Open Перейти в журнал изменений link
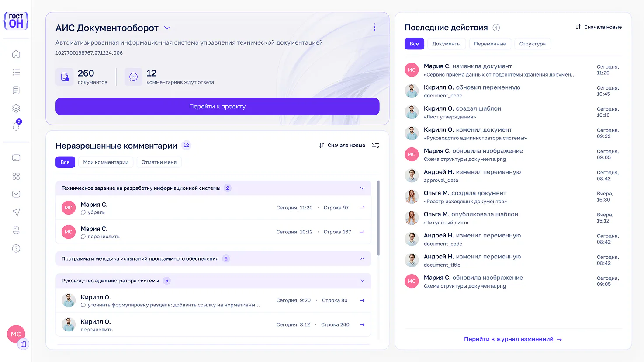This screenshot has width=644, height=362. tap(513, 339)
